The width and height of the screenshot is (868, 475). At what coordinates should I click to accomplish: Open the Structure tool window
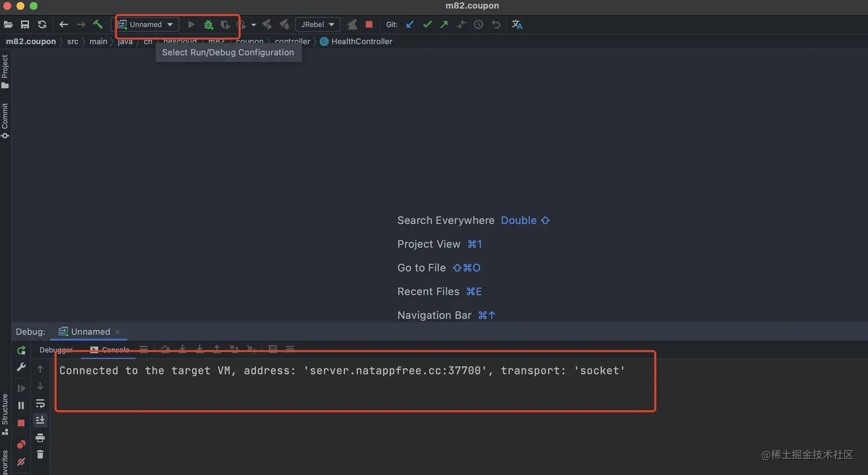[x=5, y=414]
